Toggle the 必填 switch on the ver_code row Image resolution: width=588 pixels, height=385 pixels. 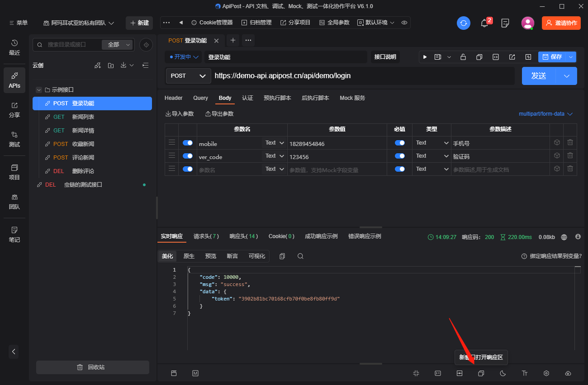pos(400,156)
